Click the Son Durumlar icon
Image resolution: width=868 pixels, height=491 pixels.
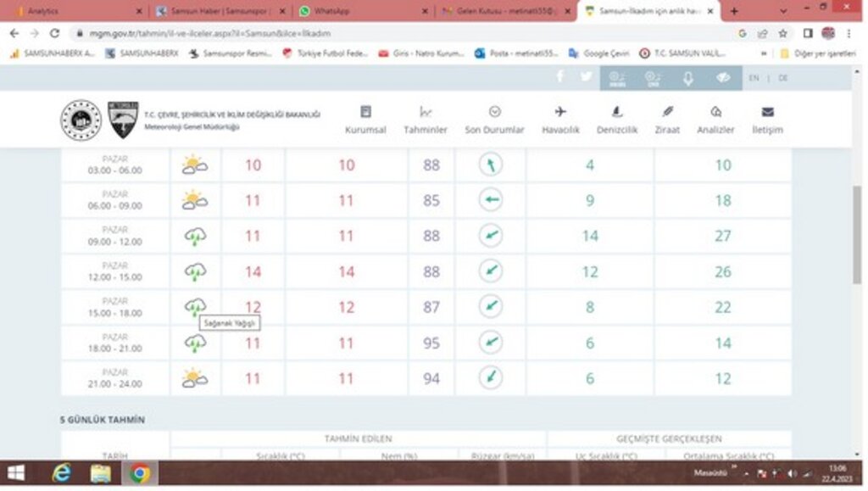point(494,112)
